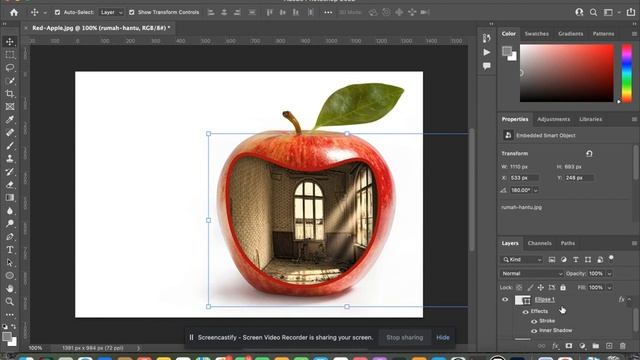
Task: Open the Move tool preset picker arrow
Action: (45, 13)
